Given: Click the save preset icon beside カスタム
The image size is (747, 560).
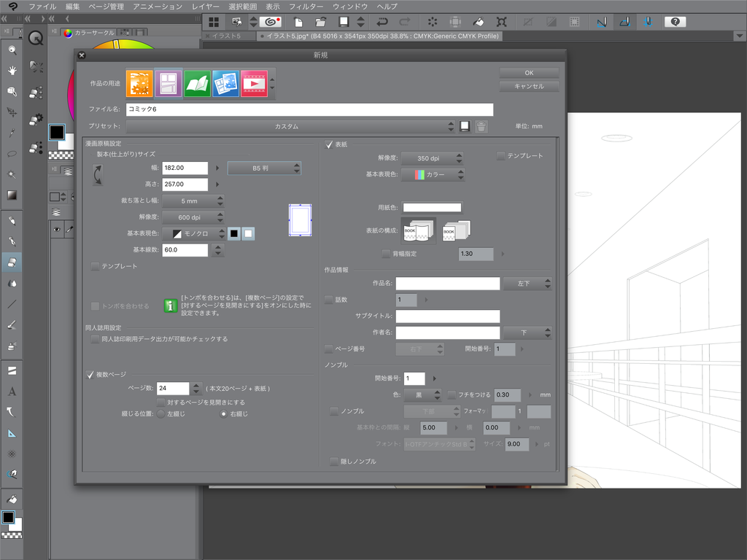Looking at the screenshot, I should (x=465, y=126).
